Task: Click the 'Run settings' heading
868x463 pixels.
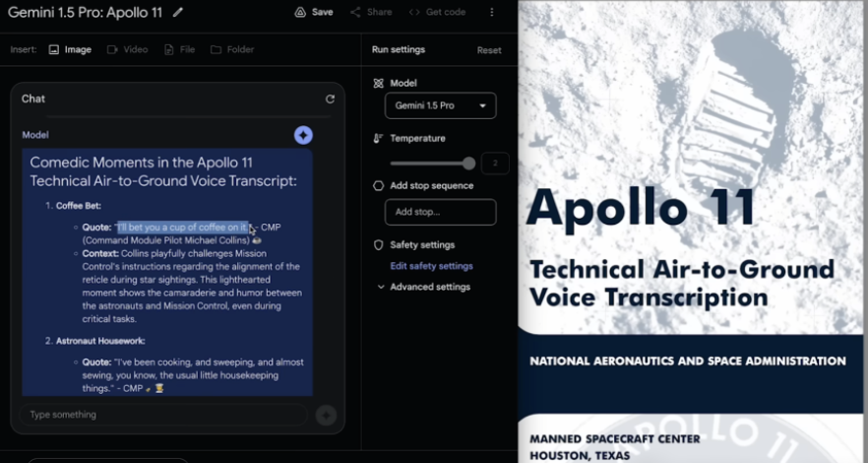Action: (399, 50)
